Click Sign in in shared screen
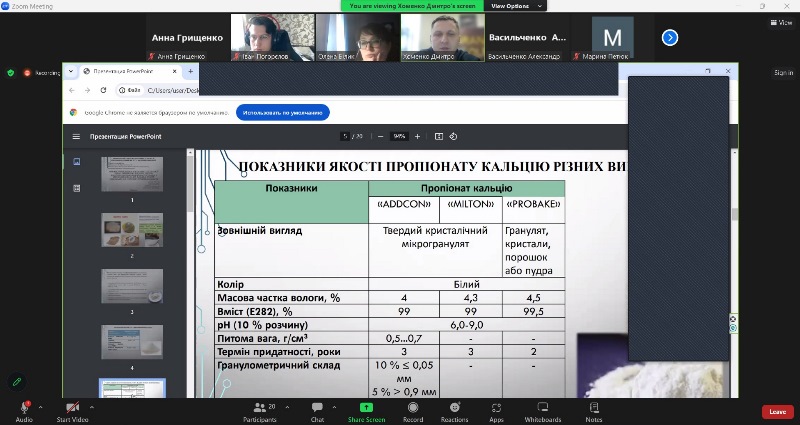800x425 pixels. click(784, 73)
